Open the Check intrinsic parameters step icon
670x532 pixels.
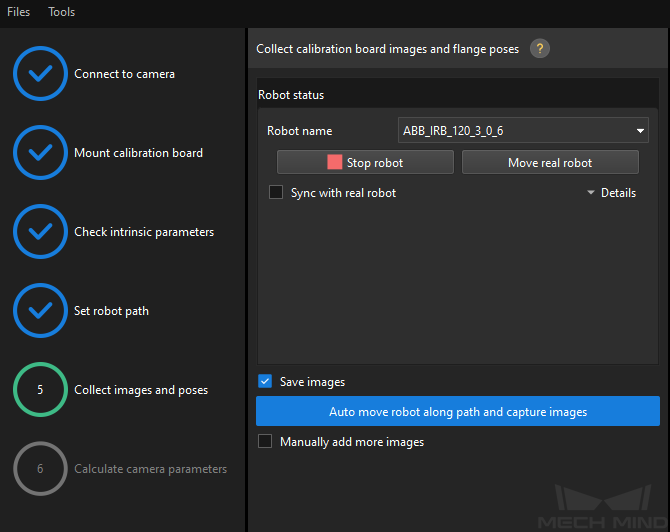40,232
